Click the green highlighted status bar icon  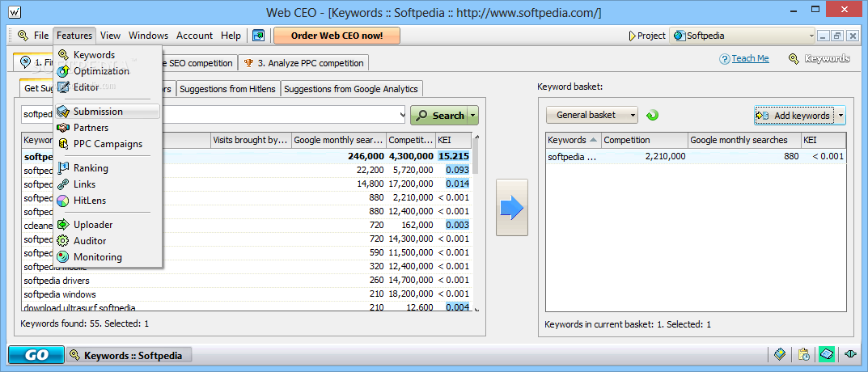[x=827, y=354]
